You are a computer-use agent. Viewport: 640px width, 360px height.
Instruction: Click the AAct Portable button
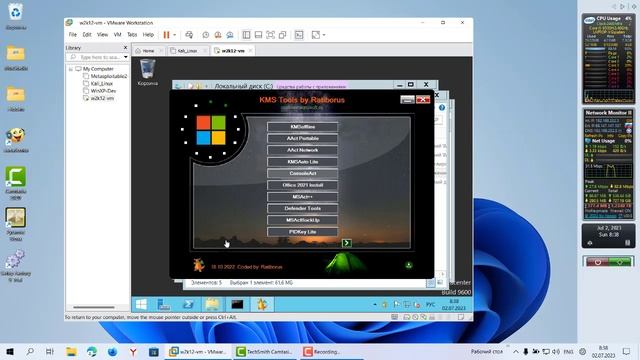tap(302, 139)
